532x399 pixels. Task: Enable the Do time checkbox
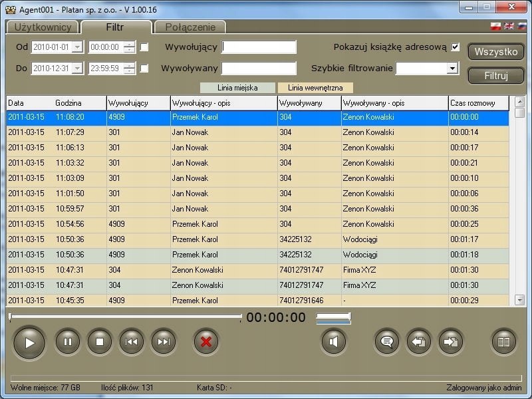click(x=144, y=68)
